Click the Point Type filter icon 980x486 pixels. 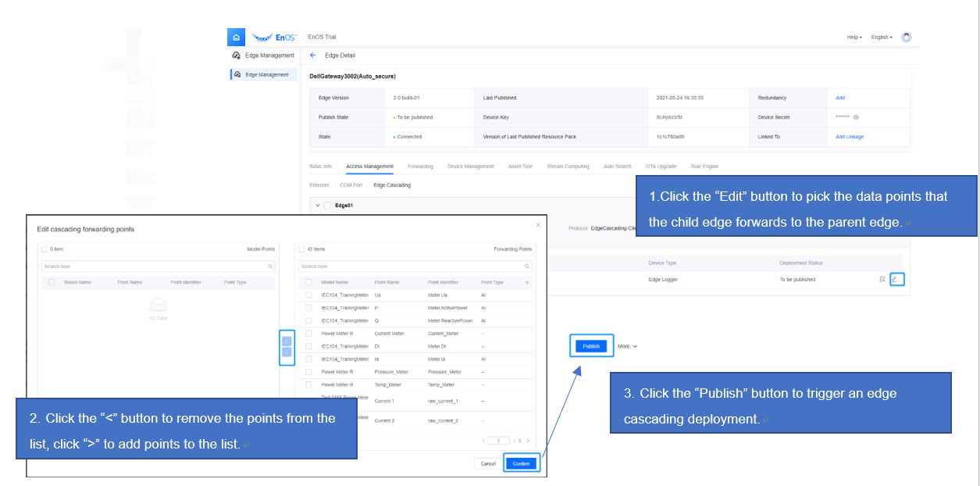[526, 283]
